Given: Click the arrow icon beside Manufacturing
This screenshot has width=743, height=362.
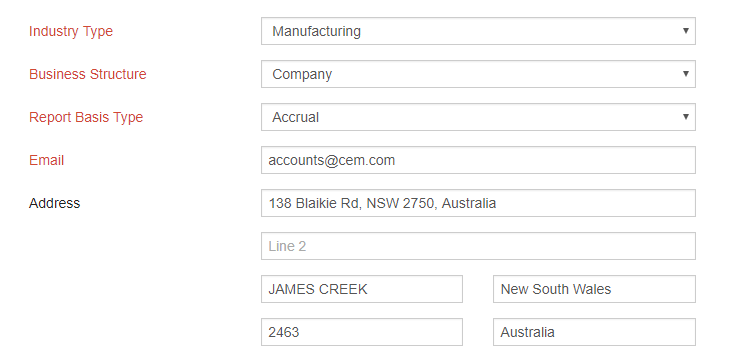Looking at the screenshot, I should pyautogui.click(x=685, y=31).
